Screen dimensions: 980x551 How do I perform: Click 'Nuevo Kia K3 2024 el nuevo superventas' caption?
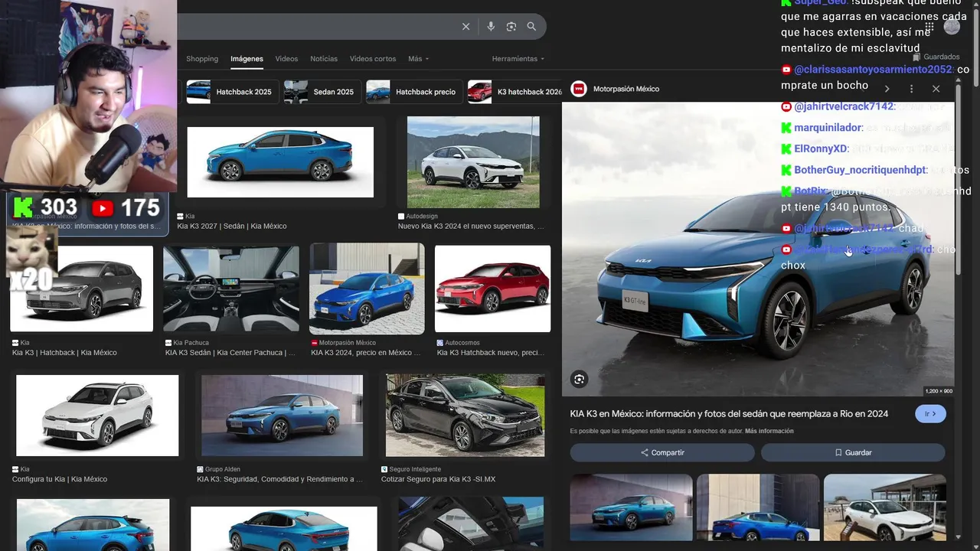pos(471,226)
